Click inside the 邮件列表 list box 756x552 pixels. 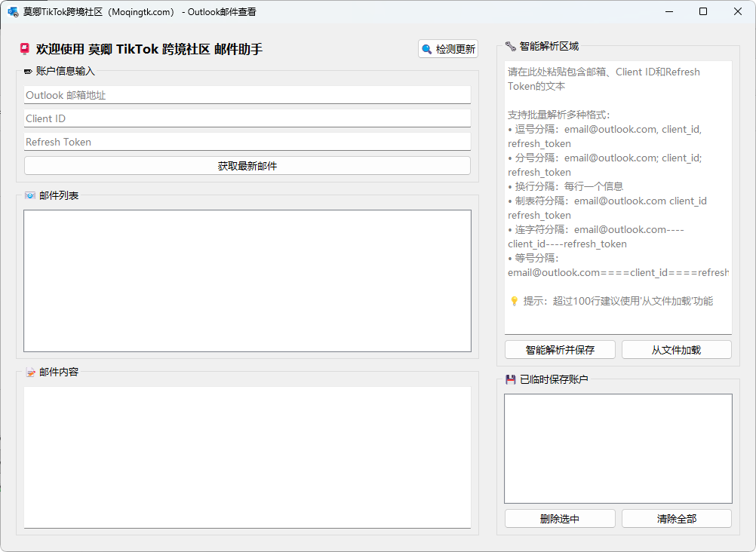pyautogui.click(x=247, y=281)
